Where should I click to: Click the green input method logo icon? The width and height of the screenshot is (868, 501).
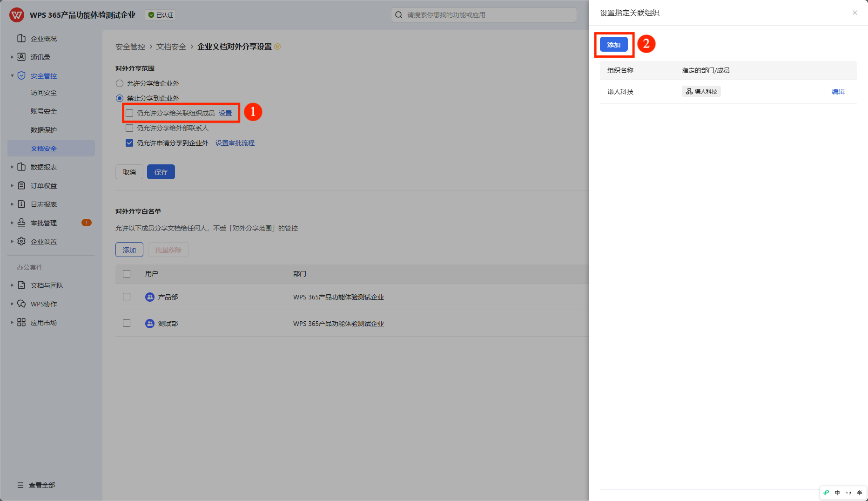click(x=826, y=493)
